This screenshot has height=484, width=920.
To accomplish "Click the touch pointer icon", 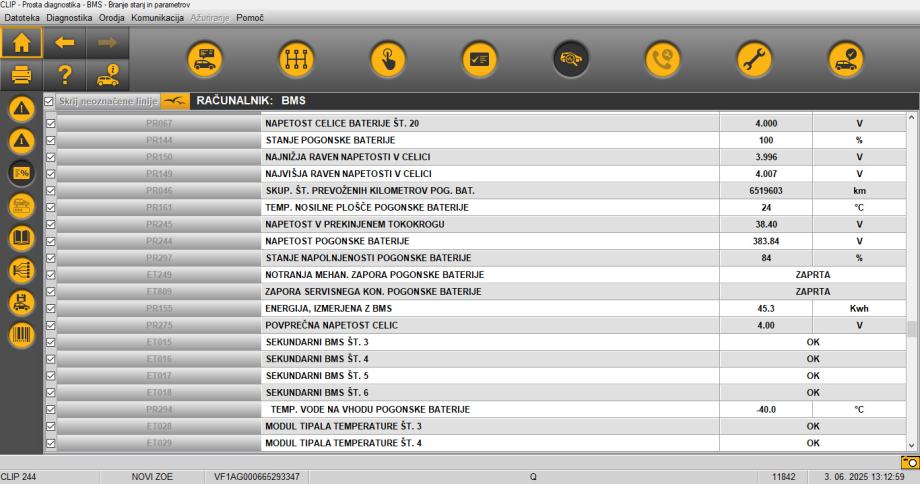I will [x=388, y=59].
